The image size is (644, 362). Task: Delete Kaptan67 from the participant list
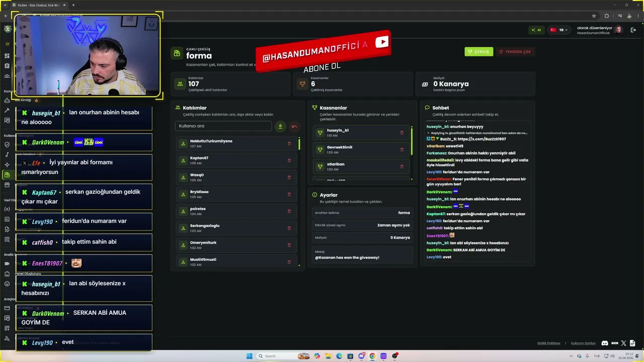(289, 160)
